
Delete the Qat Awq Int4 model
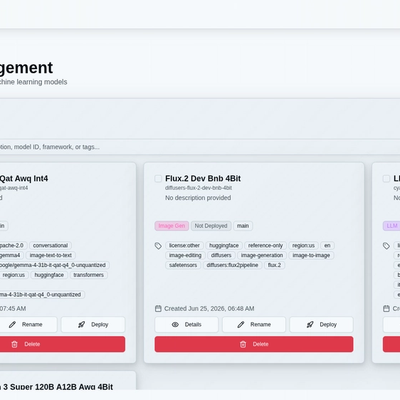63,344
